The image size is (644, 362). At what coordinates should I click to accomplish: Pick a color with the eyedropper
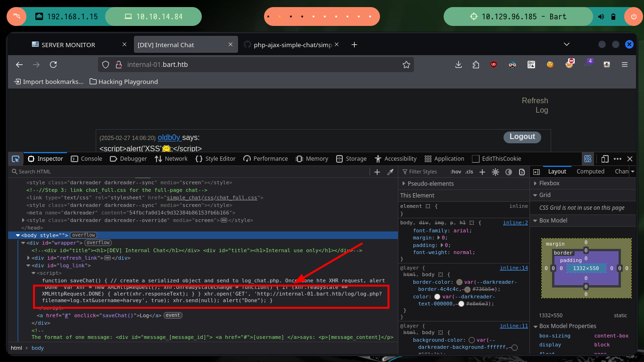tap(390, 172)
